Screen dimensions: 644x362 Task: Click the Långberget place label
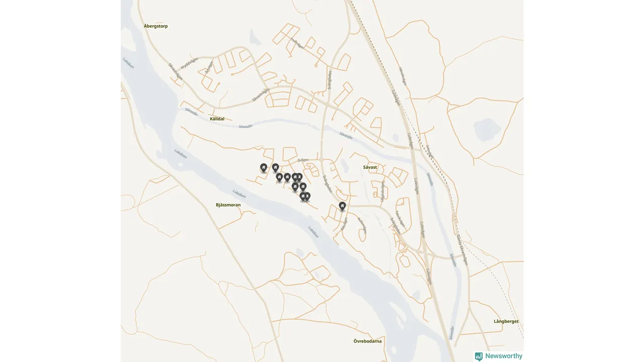coord(506,321)
